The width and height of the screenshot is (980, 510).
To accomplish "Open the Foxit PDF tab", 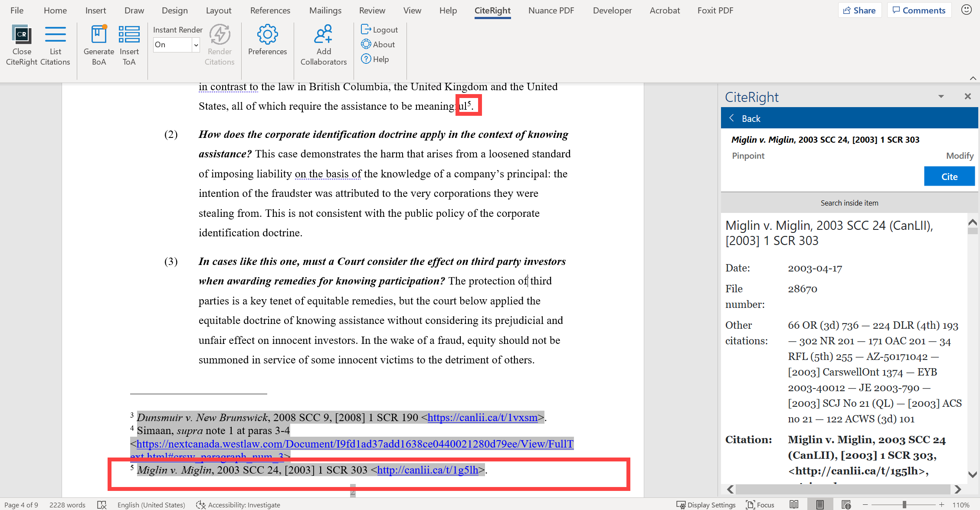I will (x=715, y=10).
